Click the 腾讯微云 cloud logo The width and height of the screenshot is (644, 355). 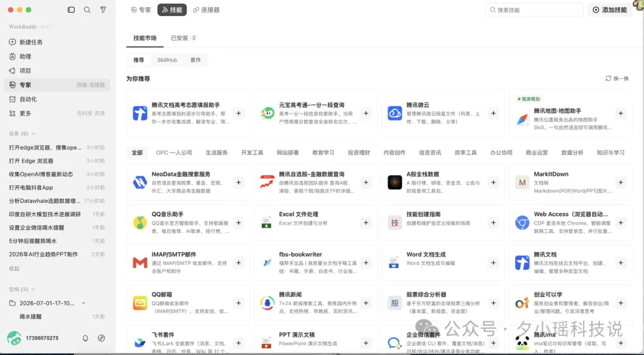pyautogui.click(x=395, y=113)
